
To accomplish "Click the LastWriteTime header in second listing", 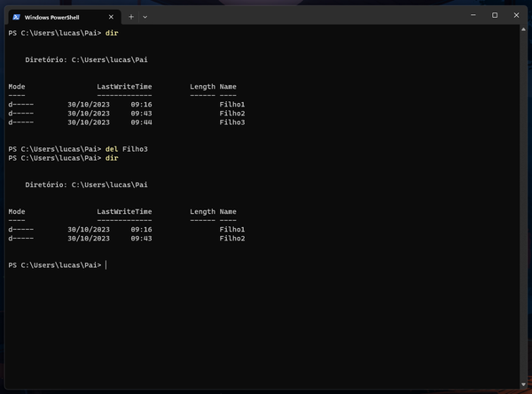I will 124,212.
